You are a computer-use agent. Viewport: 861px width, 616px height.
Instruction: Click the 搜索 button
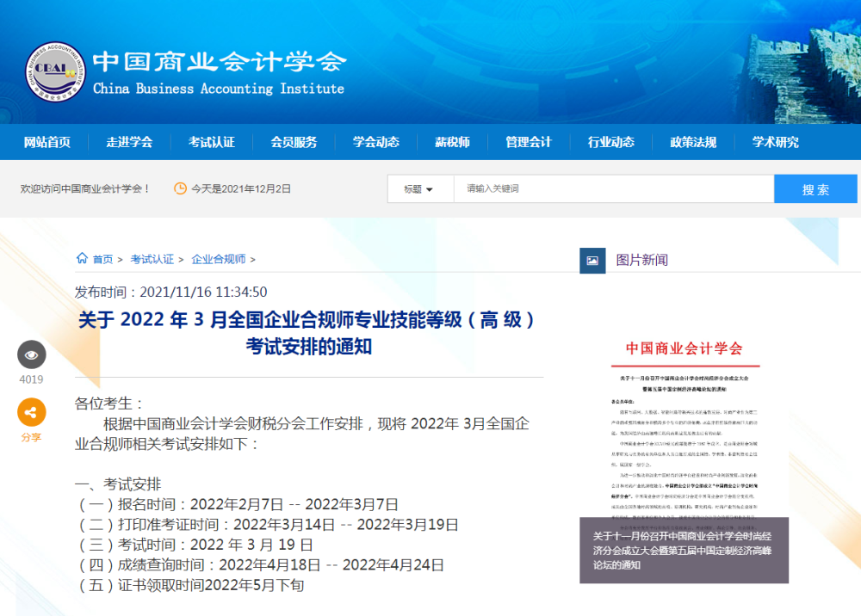pos(815,188)
